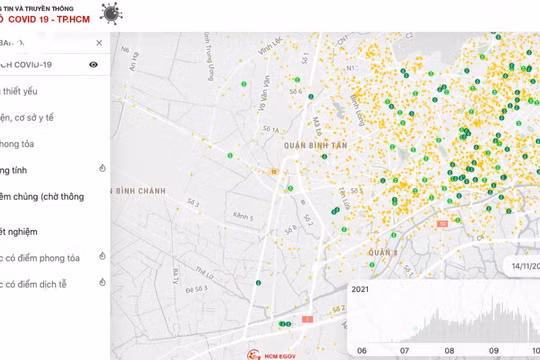The width and height of the screenshot is (540, 360).
Task: Select the "ét nghiệm" layer entry
Action: 19,232
